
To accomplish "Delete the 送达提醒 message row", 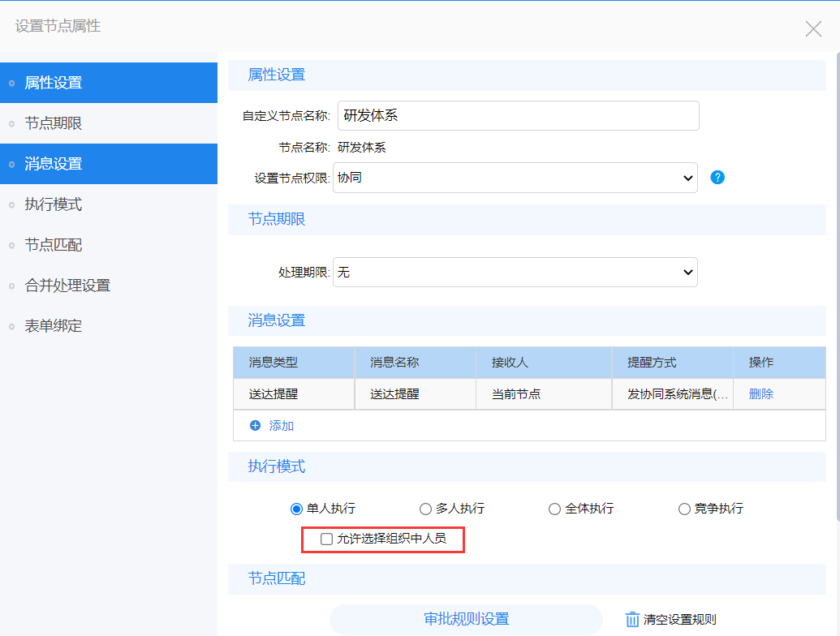I will click(760, 394).
